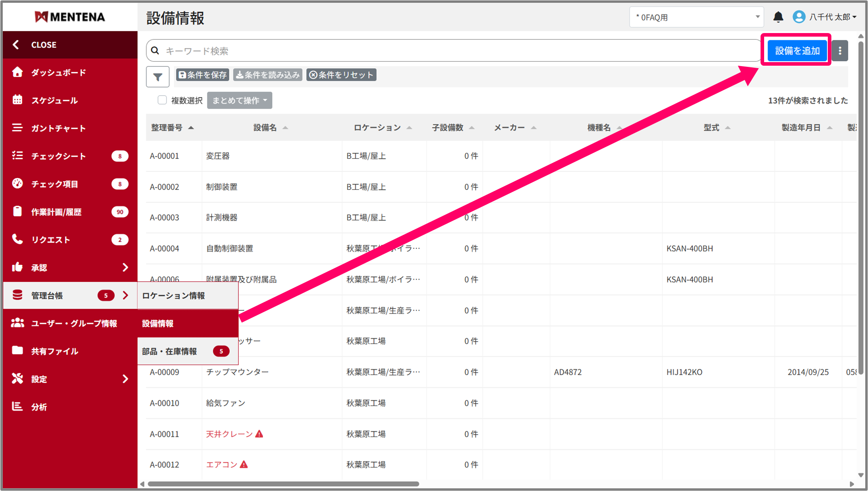This screenshot has height=491, width=868.
Task: Expand the 設定 submenu chevron
Action: (125, 379)
